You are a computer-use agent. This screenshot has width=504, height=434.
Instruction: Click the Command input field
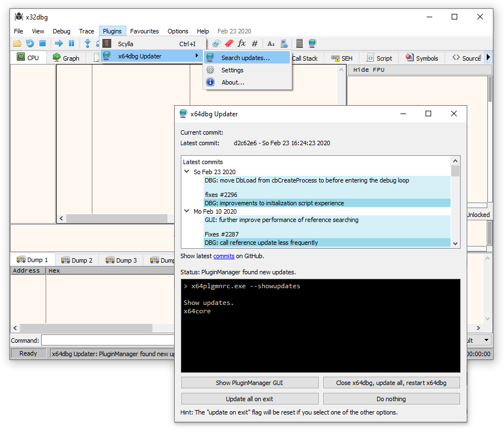click(108, 340)
